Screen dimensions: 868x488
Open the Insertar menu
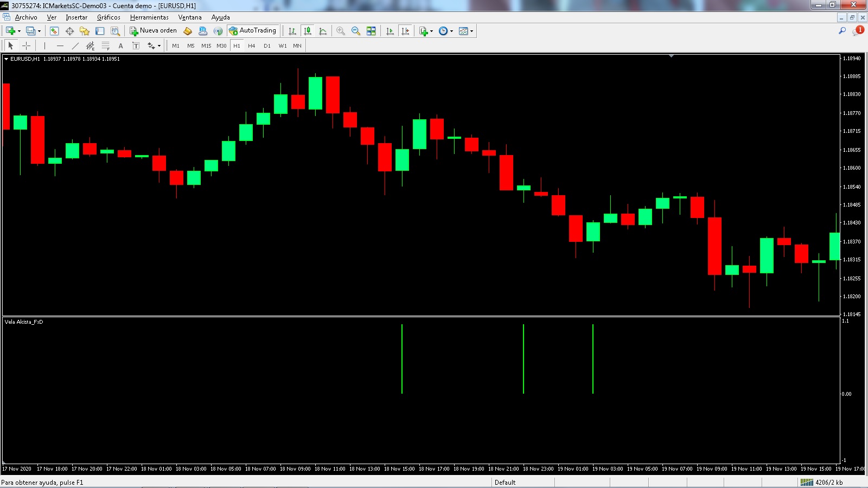coord(76,17)
